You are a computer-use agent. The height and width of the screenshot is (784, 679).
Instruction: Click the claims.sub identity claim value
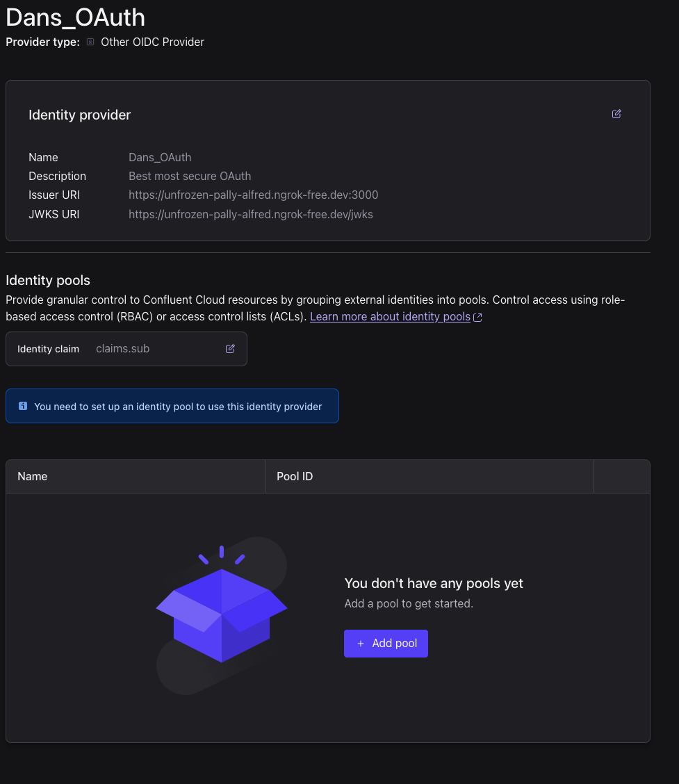click(x=123, y=348)
